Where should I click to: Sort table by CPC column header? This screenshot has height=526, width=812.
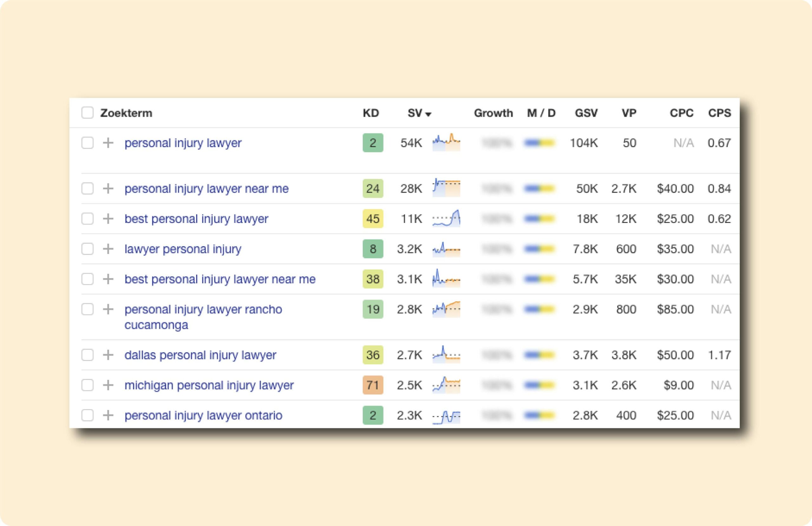tap(681, 113)
